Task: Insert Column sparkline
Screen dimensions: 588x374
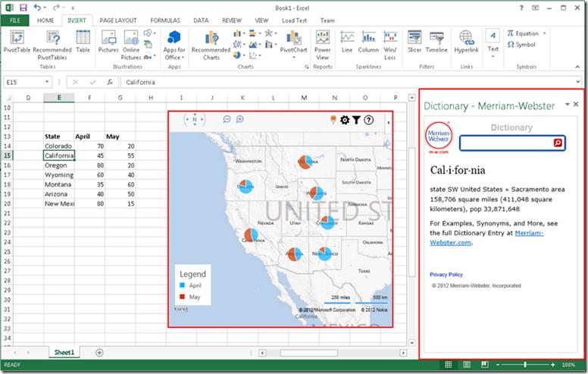Action: [368, 41]
